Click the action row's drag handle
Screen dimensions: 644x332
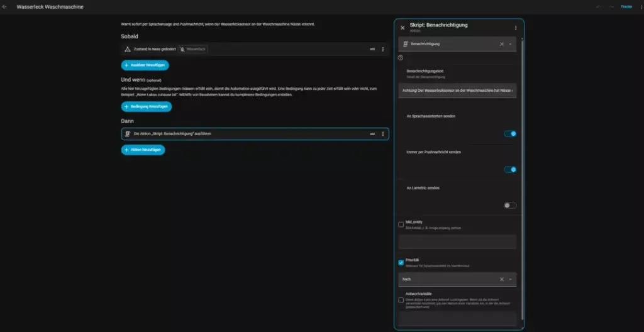372,134
